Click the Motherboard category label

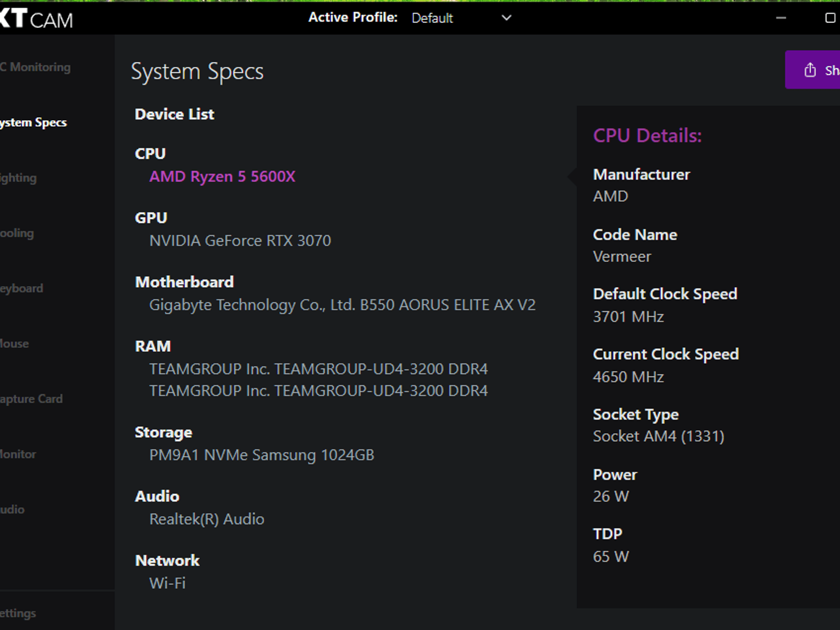point(185,282)
